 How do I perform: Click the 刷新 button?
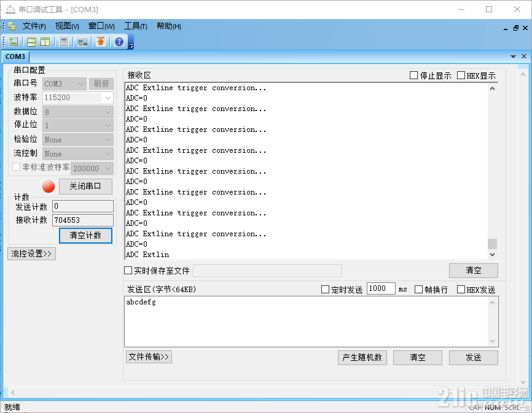pyautogui.click(x=101, y=83)
